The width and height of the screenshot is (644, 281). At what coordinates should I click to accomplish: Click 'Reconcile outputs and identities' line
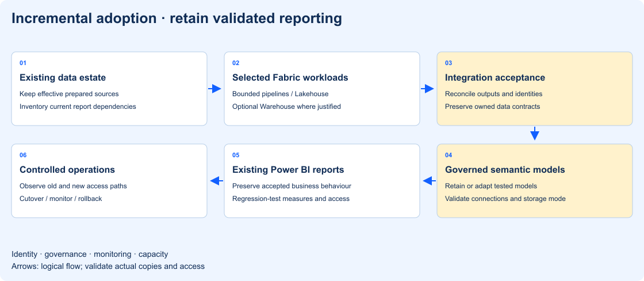pyautogui.click(x=494, y=94)
